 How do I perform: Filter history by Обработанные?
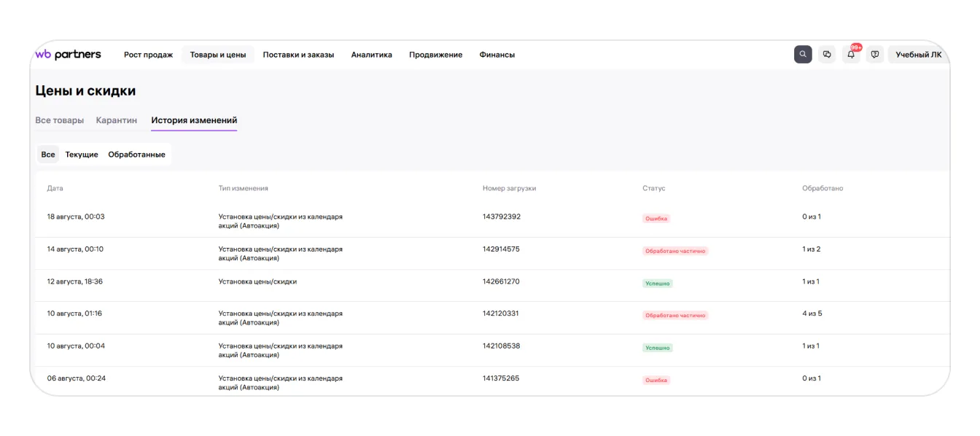[x=136, y=155]
